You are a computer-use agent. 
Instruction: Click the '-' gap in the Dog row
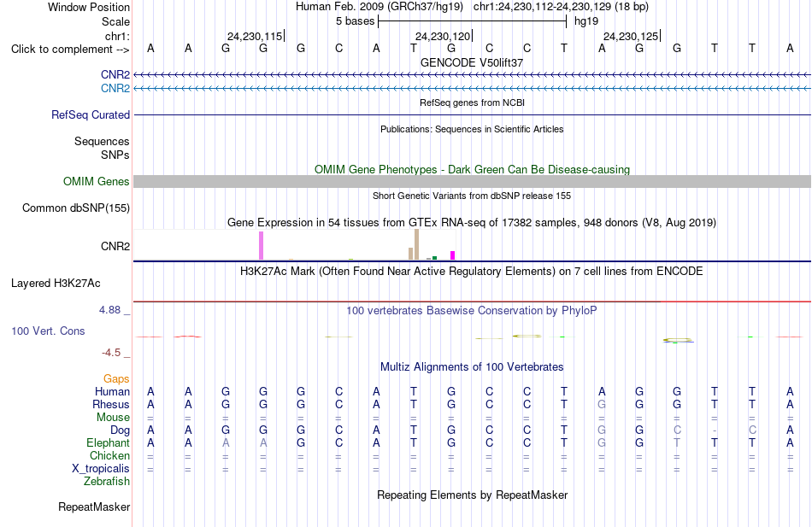click(714, 430)
